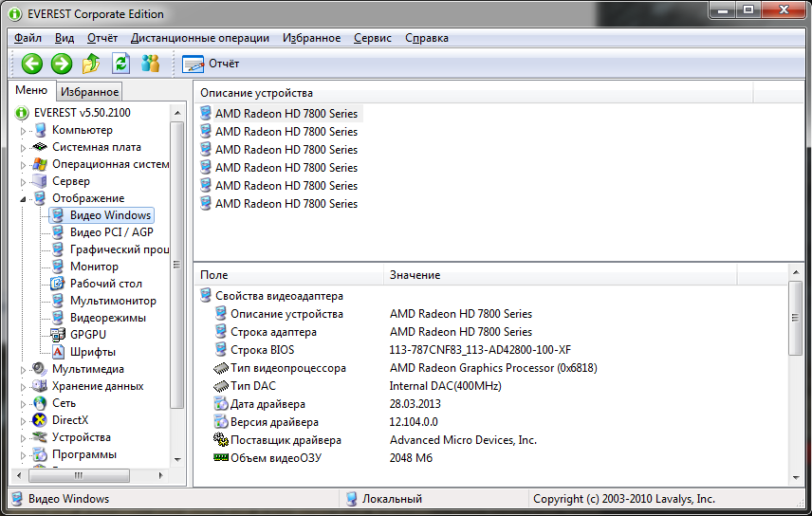Open the Дистанционные операции menu
Viewport: 812px width, 516px height.
(199, 38)
